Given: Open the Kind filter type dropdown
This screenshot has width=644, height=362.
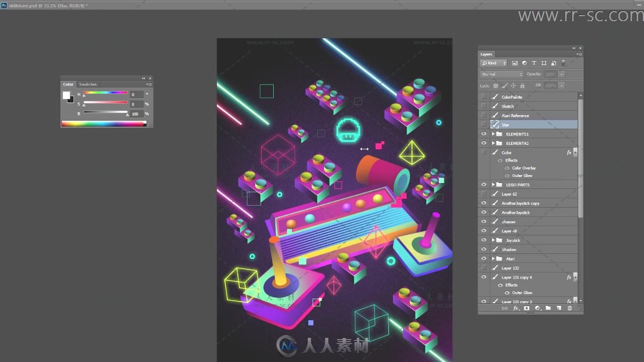Looking at the screenshot, I should (x=494, y=63).
